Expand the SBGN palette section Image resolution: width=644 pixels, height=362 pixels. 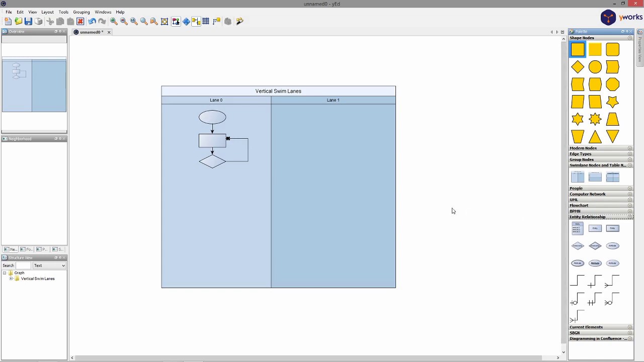pyautogui.click(x=630, y=333)
